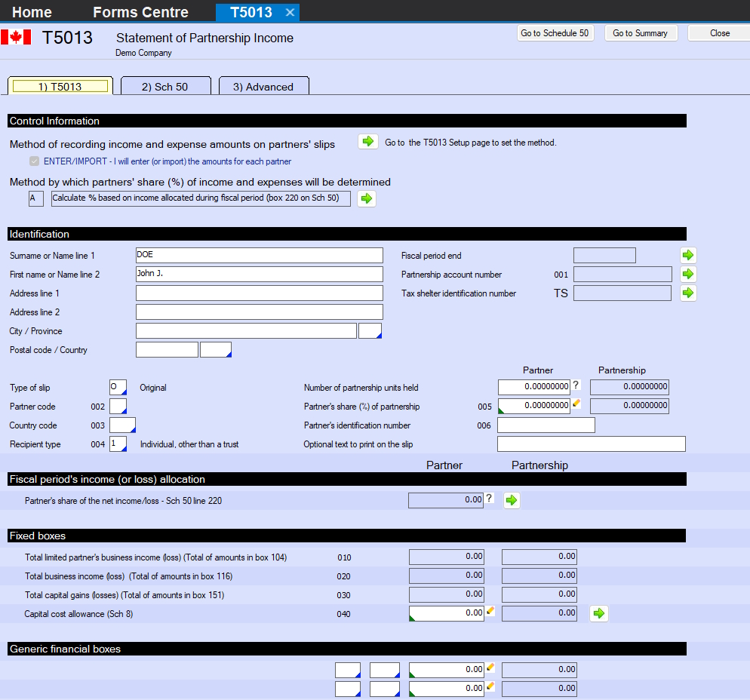Click green arrow next to Fiscal period end
750x700 pixels.
(687, 255)
